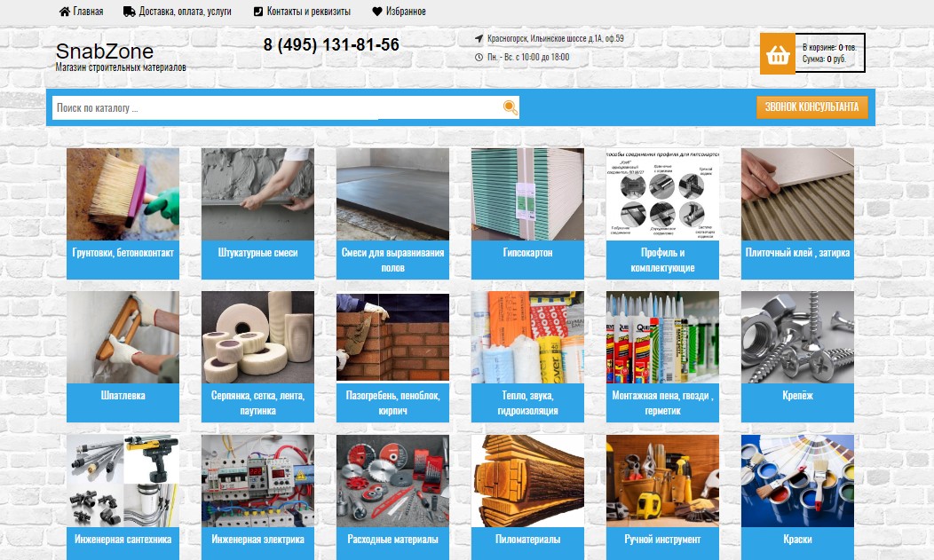Open cart summary В корзине box
934x560 pixels.
tap(830, 53)
